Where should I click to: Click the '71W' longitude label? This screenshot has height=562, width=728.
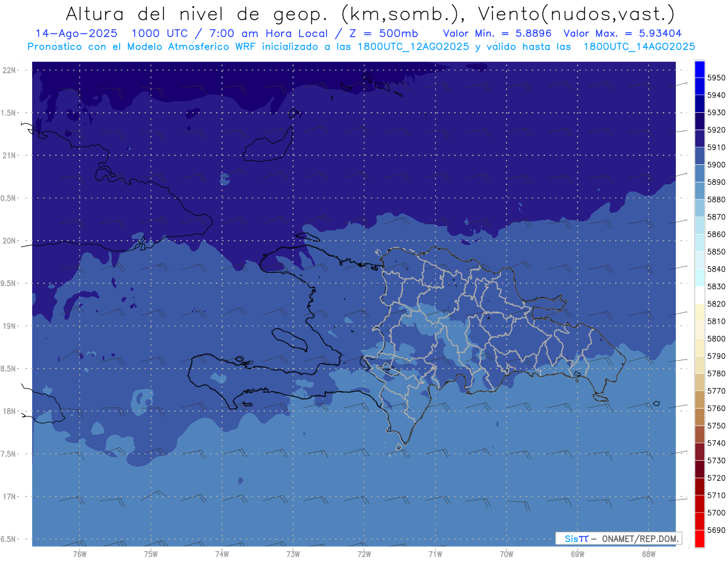coord(435,554)
